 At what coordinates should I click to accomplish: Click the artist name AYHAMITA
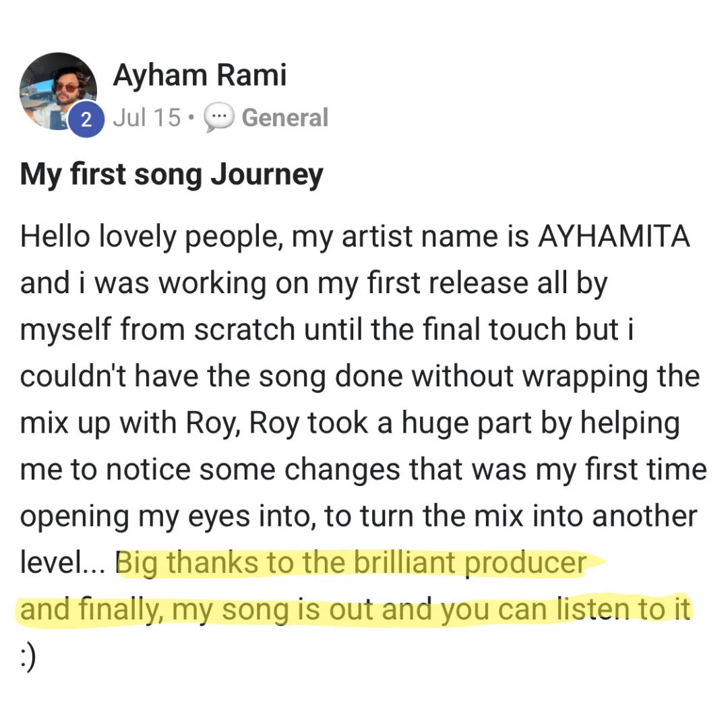pyautogui.click(x=613, y=239)
